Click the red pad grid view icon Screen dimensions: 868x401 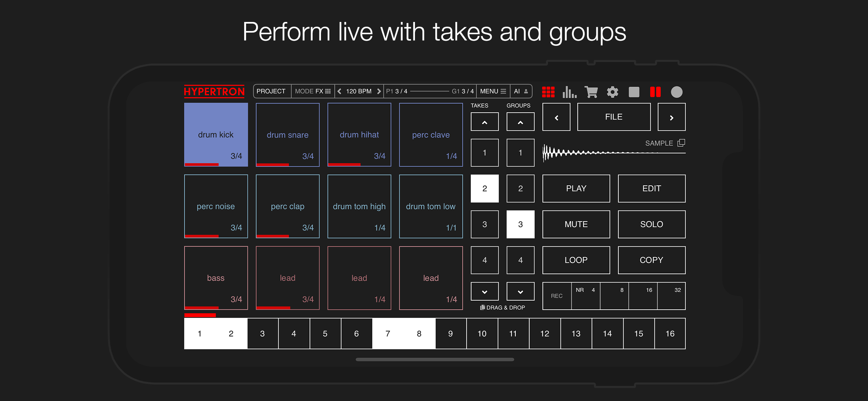pyautogui.click(x=548, y=92)
